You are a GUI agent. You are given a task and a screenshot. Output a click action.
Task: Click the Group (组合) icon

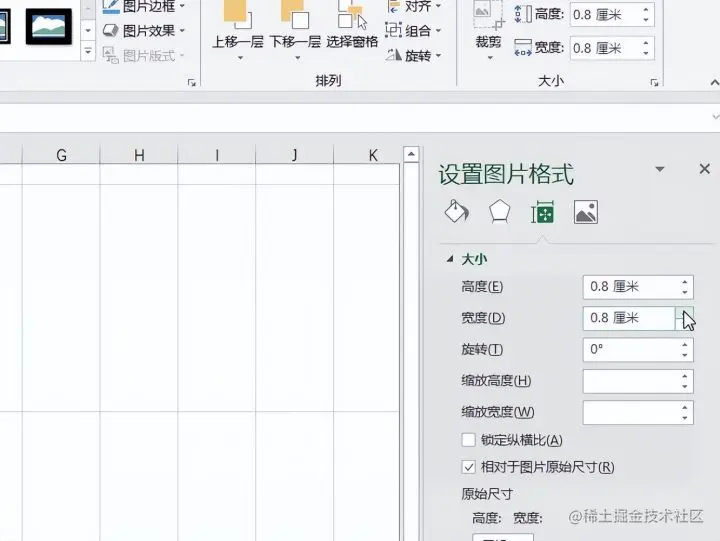[394, 30]
